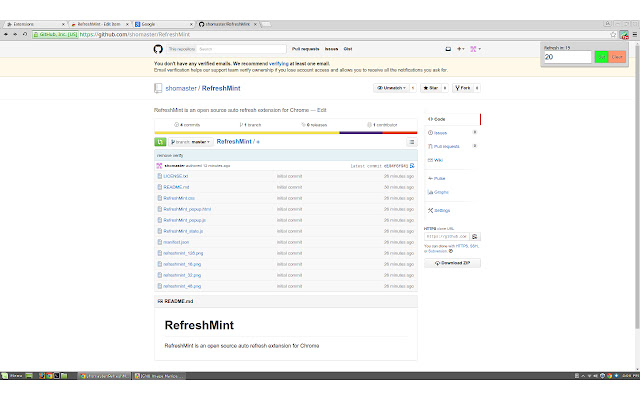Click the green compare and review button

160,142
